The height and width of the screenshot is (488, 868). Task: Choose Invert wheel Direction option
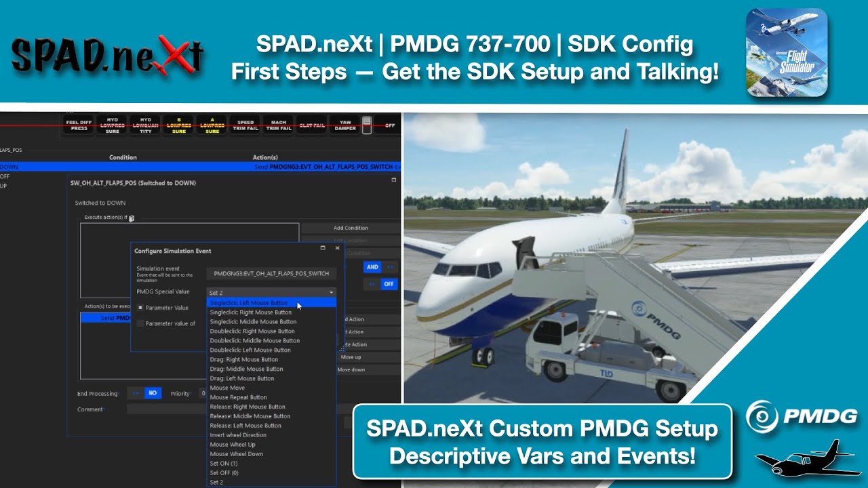pyautogui.click(x=271, y=435)
